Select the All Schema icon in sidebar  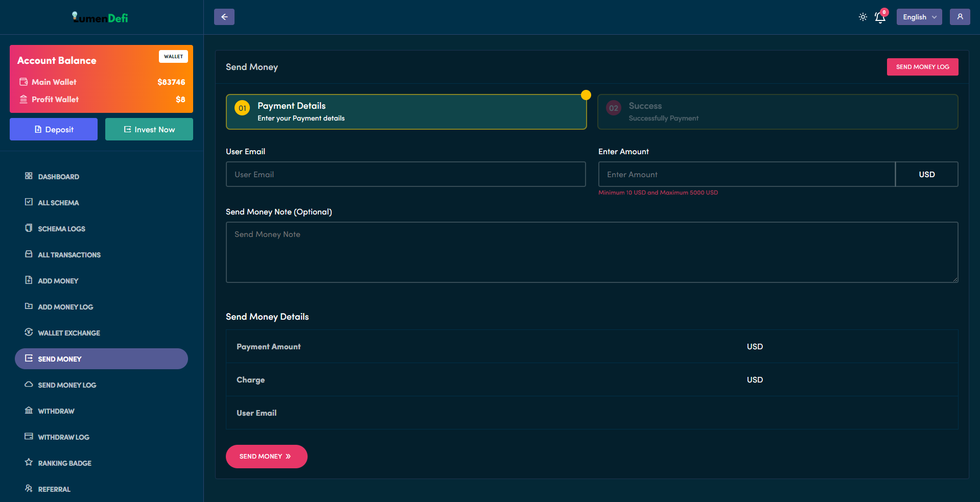[29, 202]
